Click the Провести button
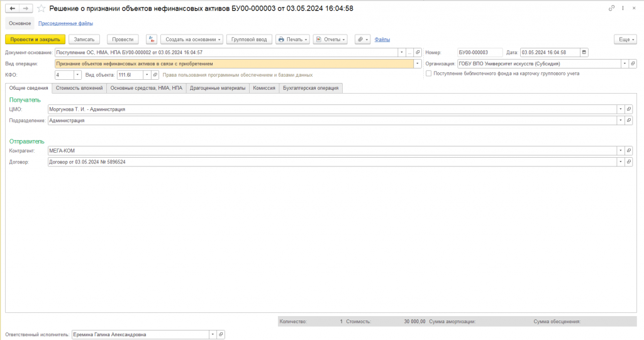The height and width of the screenshot is (340, 644). click(x=123, y=40)
